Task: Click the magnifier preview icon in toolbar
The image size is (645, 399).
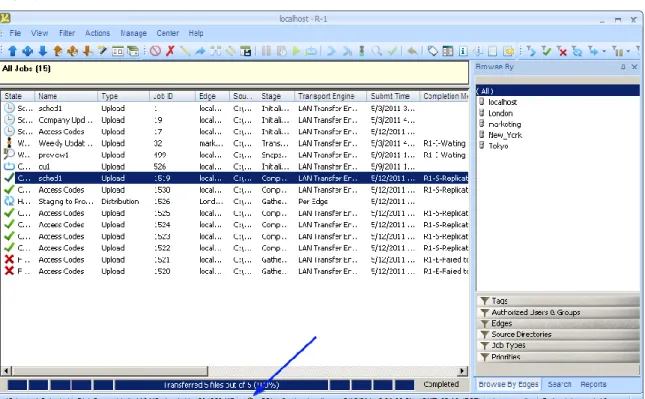Action: tap(376, 51)
